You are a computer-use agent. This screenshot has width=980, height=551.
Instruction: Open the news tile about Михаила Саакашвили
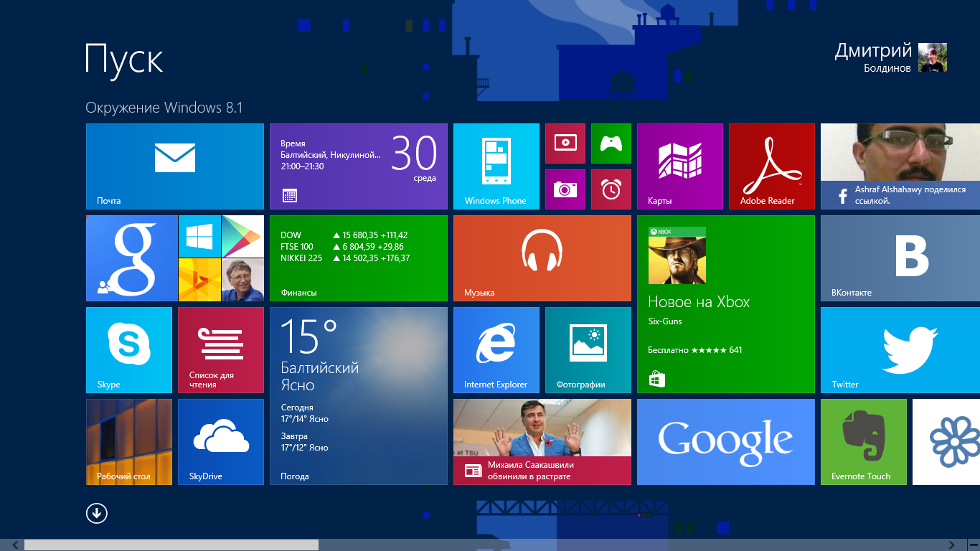click(x=542, y=442)
